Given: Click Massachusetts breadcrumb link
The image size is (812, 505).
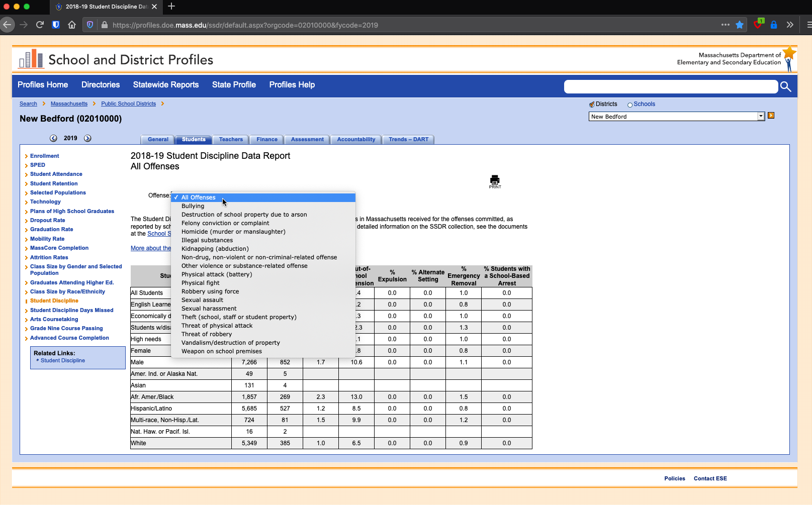Looking at the screenshot, I should pyautogui.click(x=69, y=104).
